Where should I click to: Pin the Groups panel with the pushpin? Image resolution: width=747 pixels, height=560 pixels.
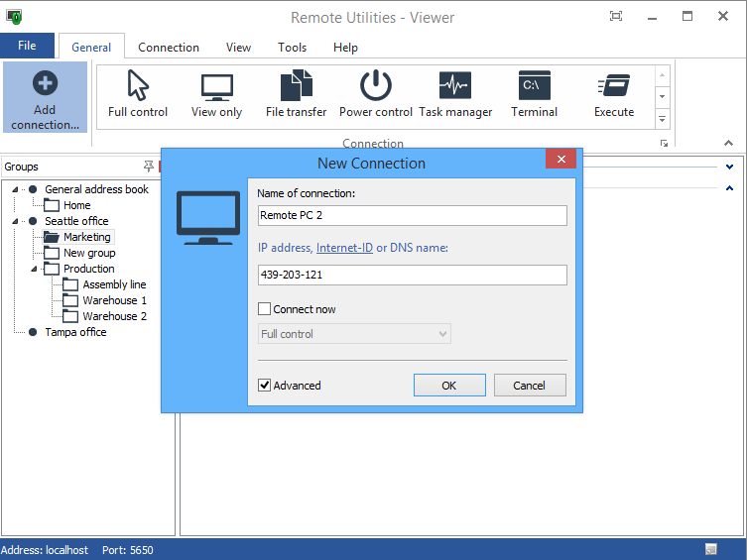click(x=149, y=167)
